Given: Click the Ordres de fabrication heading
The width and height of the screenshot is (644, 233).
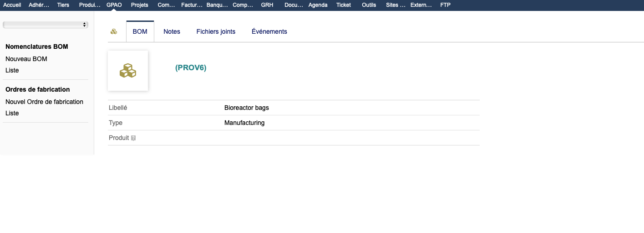Looking at the screenshot, I should coord(38,89).
